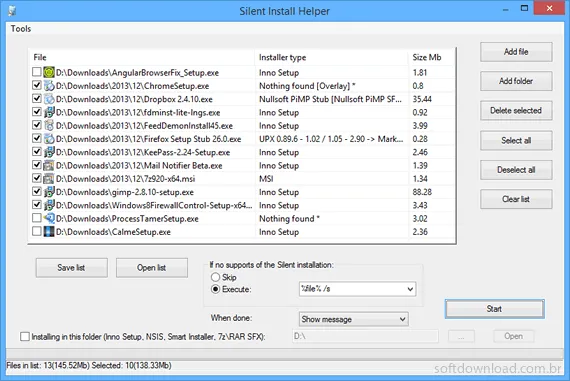Select the MSI installer type cell

(266, 179)
